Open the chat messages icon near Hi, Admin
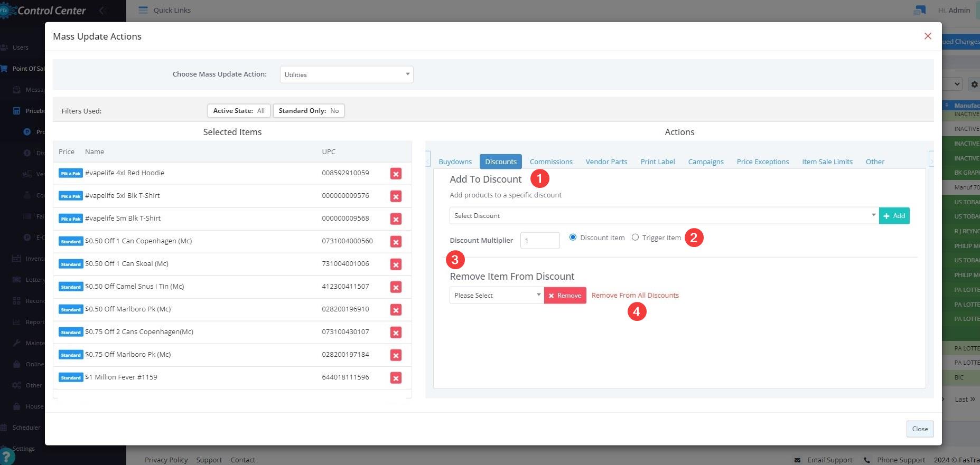Viewport: 980px width, 465px height. pyautogui.click(x=920, y=10)
